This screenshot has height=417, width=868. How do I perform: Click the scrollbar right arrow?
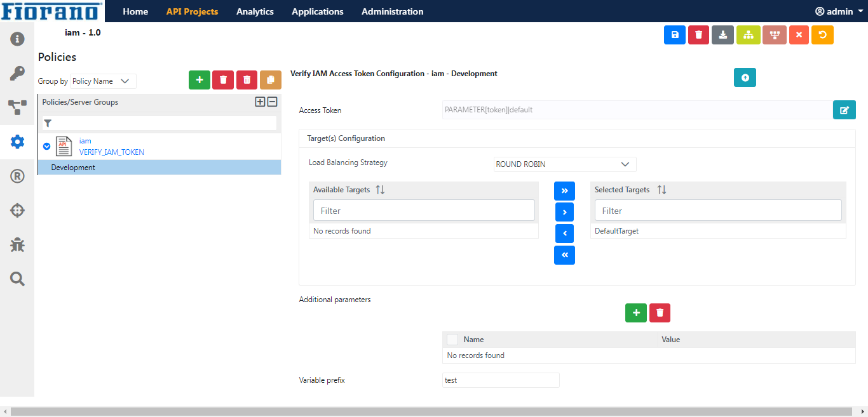click(863, 412)
